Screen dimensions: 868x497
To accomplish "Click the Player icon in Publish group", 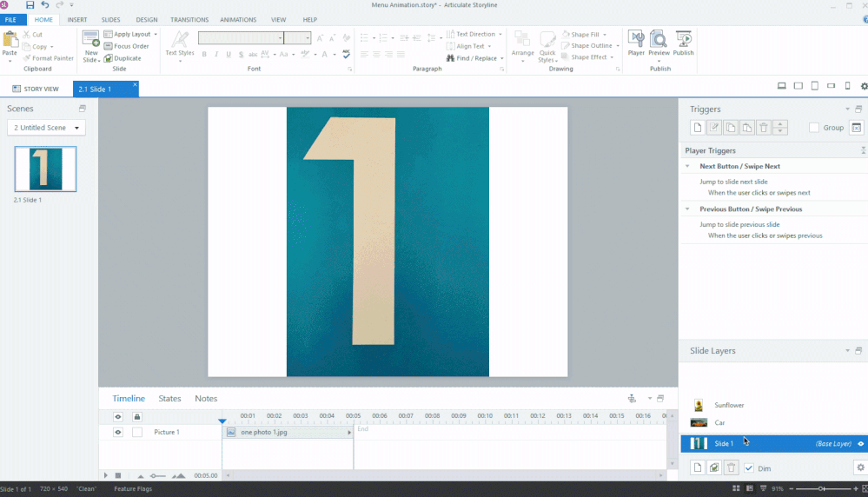I will tap(636, 43).
